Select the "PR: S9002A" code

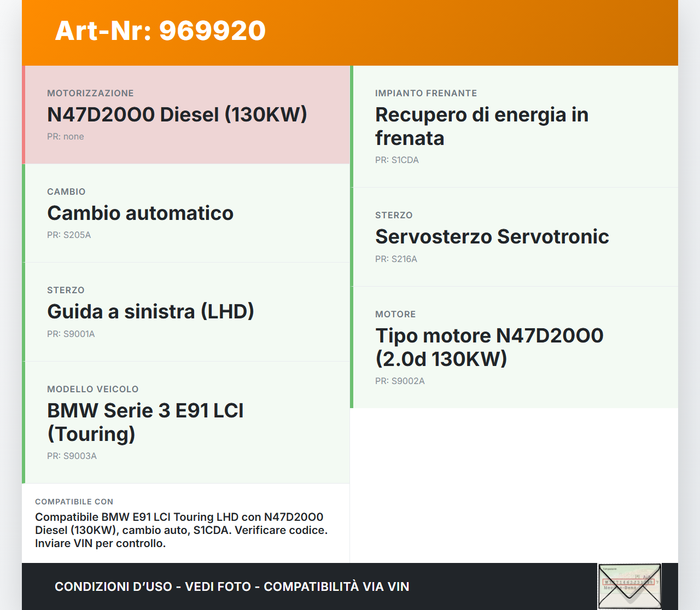[x=400, y=381]
